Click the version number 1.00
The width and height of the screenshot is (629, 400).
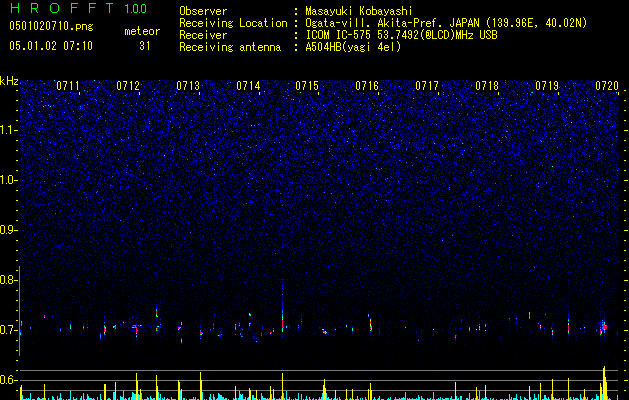135,9
